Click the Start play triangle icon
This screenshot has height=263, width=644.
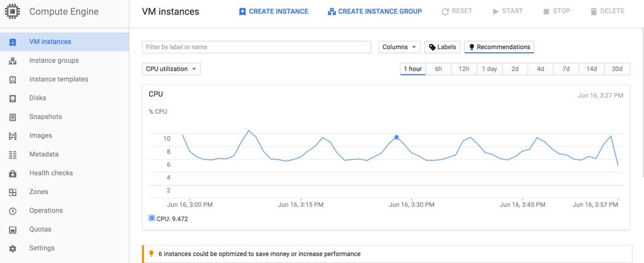tap(496, 11)
